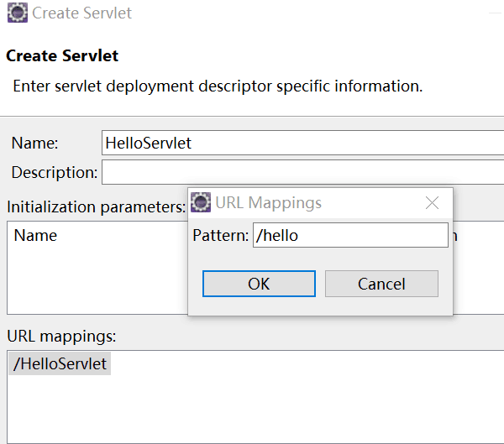Minimize the Create Servlet window

point(496,13)
